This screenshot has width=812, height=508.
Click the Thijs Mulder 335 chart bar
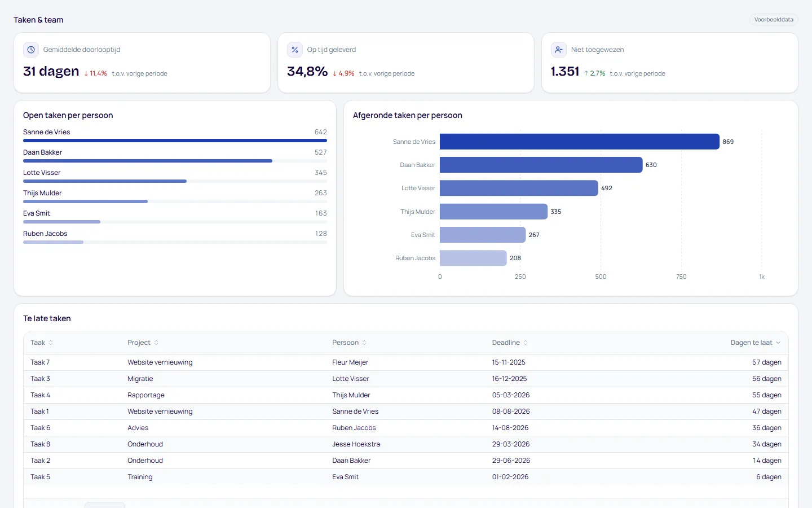click(494, 212)
